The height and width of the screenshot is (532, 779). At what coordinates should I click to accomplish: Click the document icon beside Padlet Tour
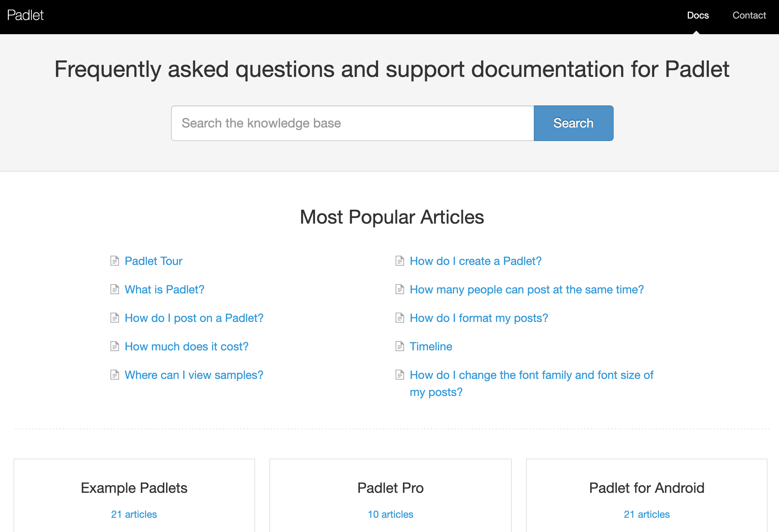(114, 261)
